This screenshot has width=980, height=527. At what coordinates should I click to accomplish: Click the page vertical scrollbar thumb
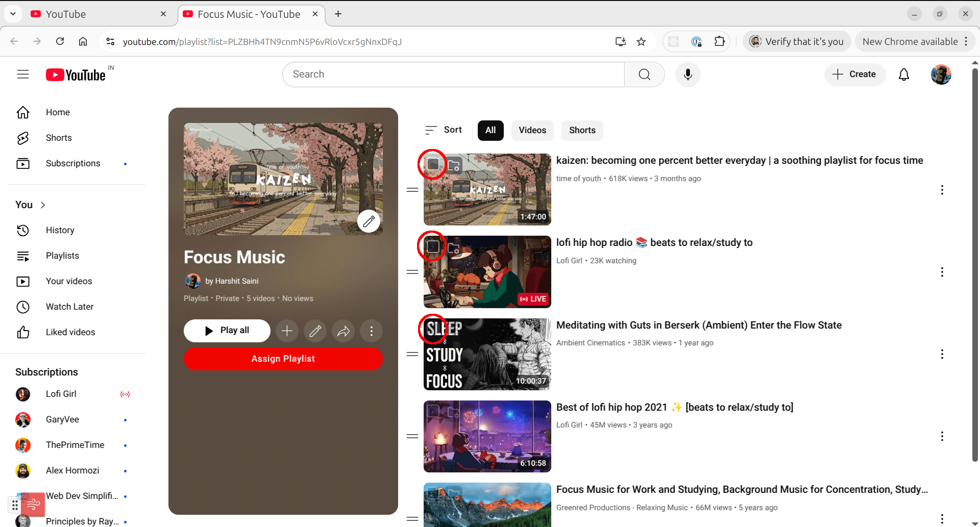974,264
